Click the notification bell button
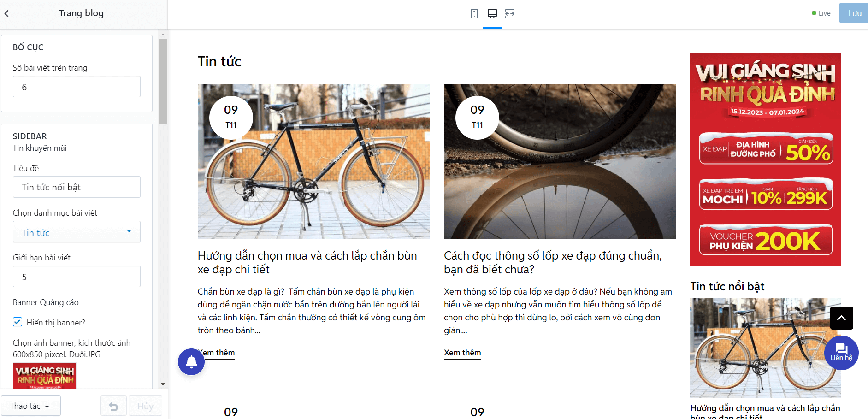Image resolution: width=868 pixels, height=419 pixels. [x=191, y=362]
